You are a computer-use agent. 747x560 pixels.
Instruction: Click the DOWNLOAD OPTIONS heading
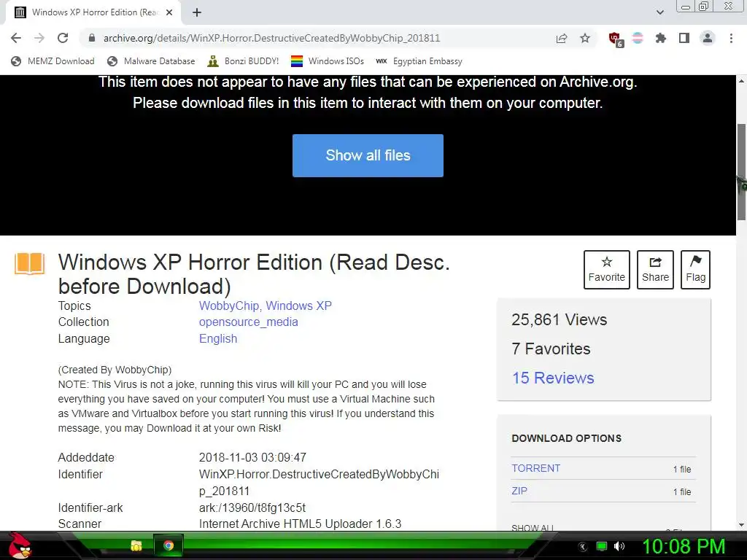pos(566,438)
